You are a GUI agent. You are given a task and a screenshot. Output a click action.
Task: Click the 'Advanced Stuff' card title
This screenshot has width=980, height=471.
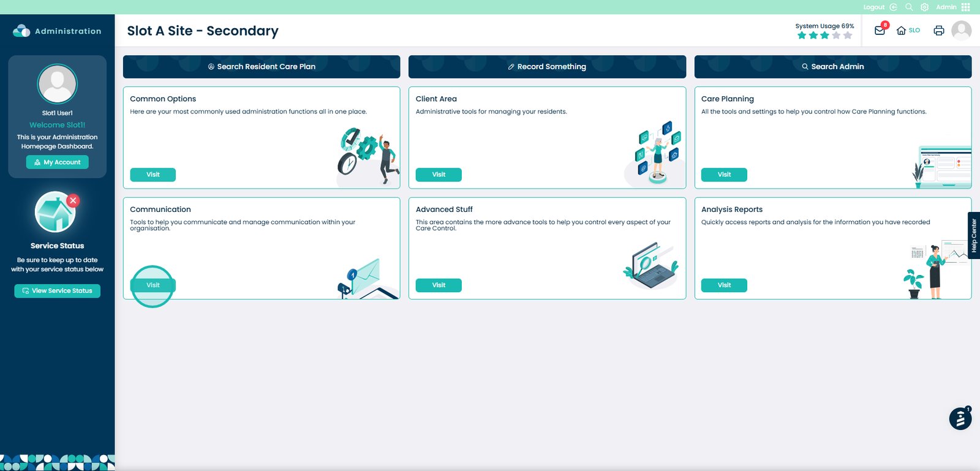444,209
